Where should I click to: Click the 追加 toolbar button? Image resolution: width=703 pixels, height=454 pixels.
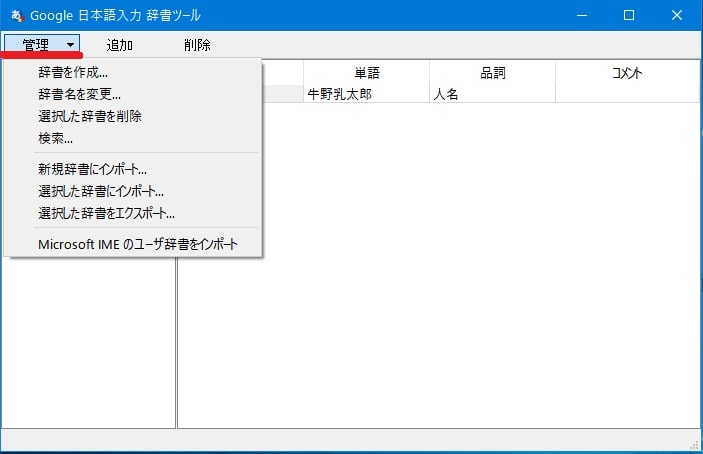click(119, 45)
